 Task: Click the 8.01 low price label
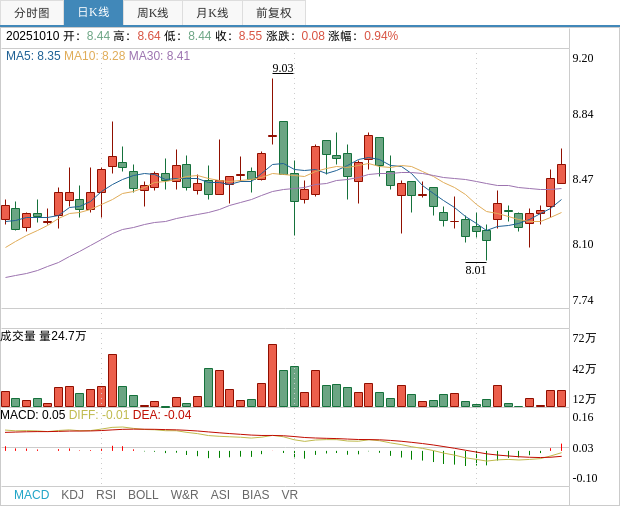point(475,270)
